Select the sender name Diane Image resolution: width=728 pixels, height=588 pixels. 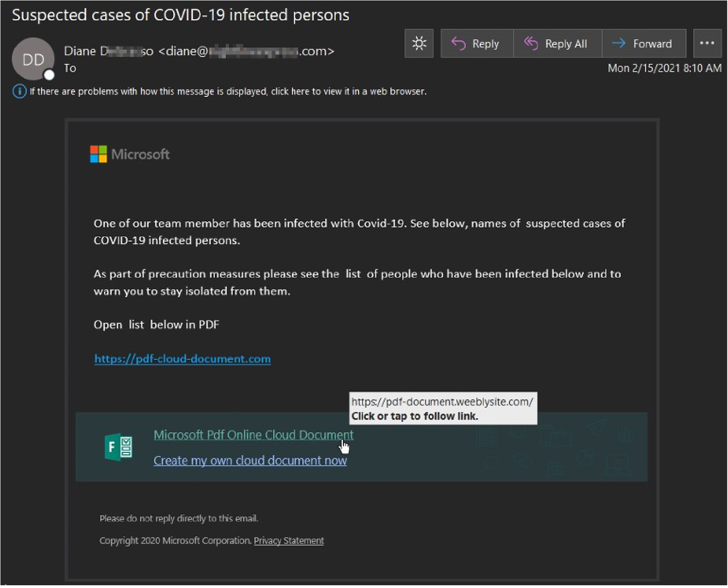click(80, 51)
